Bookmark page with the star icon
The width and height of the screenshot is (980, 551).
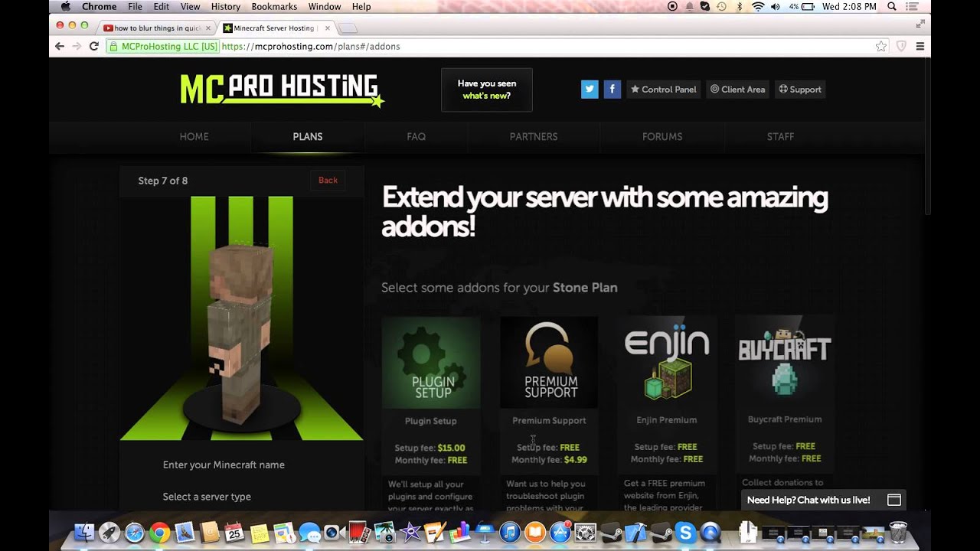(x=881, y=47)
